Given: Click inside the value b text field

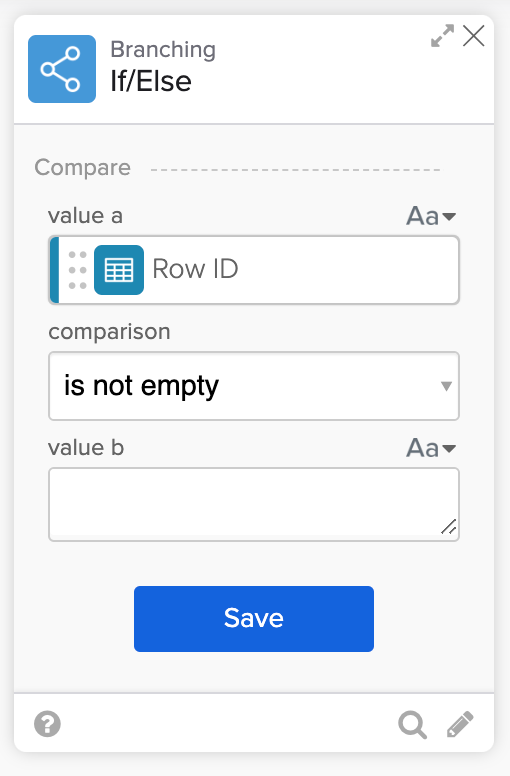Looking at the screenshot, I should click(x=254, y=504).
